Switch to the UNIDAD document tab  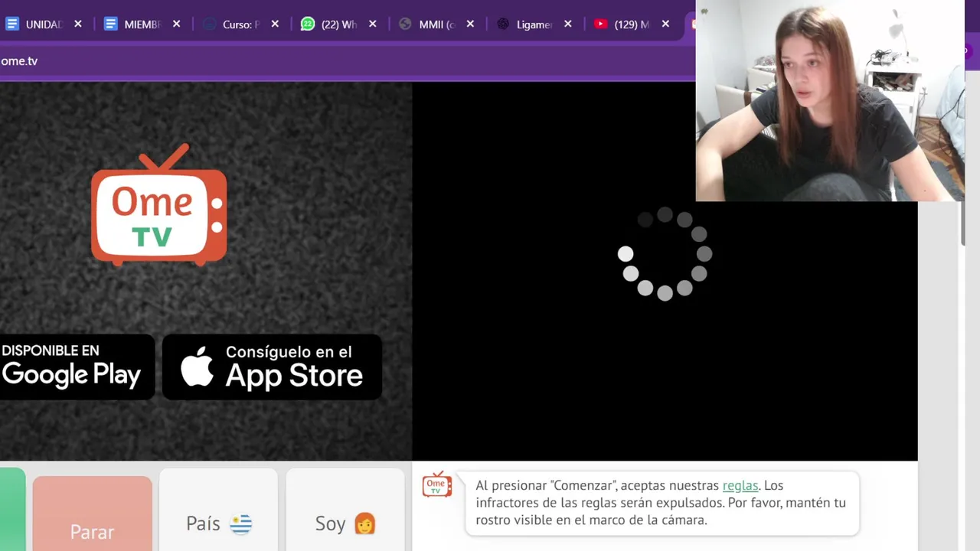42,24
